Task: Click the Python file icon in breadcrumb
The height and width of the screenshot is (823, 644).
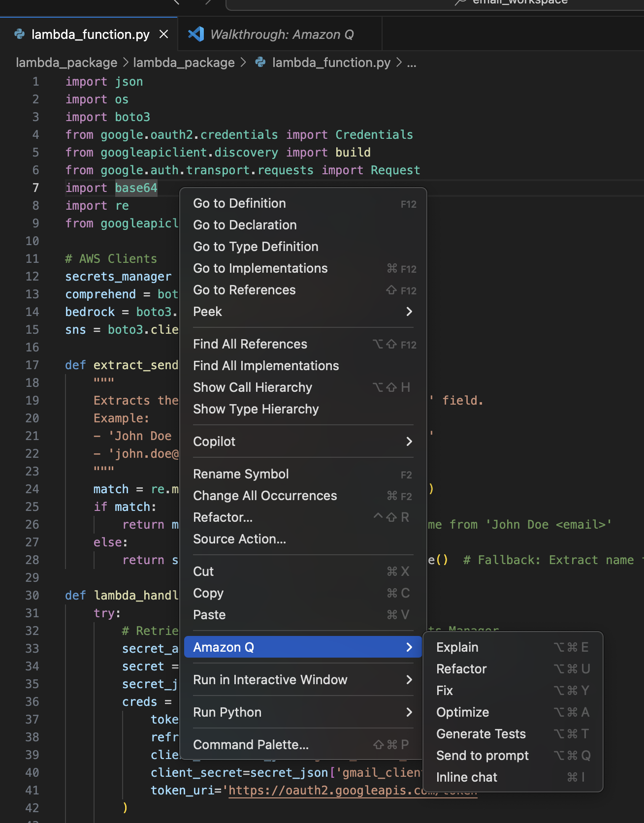Action: point(260,63)
